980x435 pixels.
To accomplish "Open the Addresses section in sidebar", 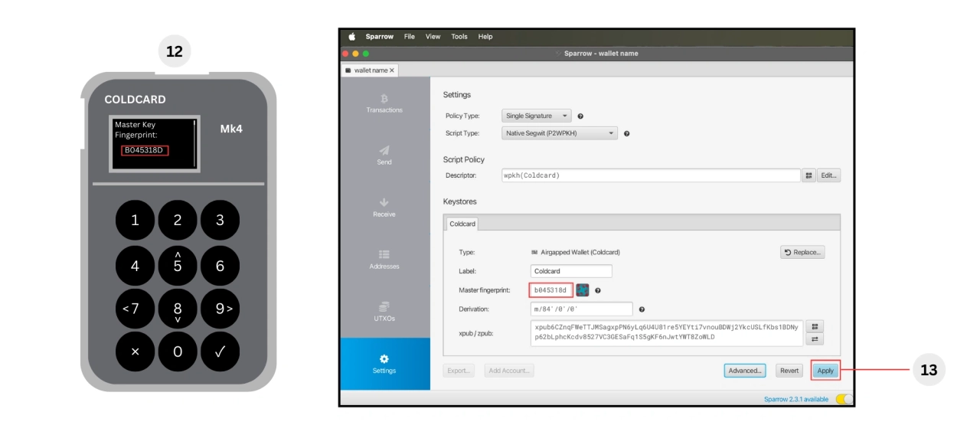I will tap(384, 259).
